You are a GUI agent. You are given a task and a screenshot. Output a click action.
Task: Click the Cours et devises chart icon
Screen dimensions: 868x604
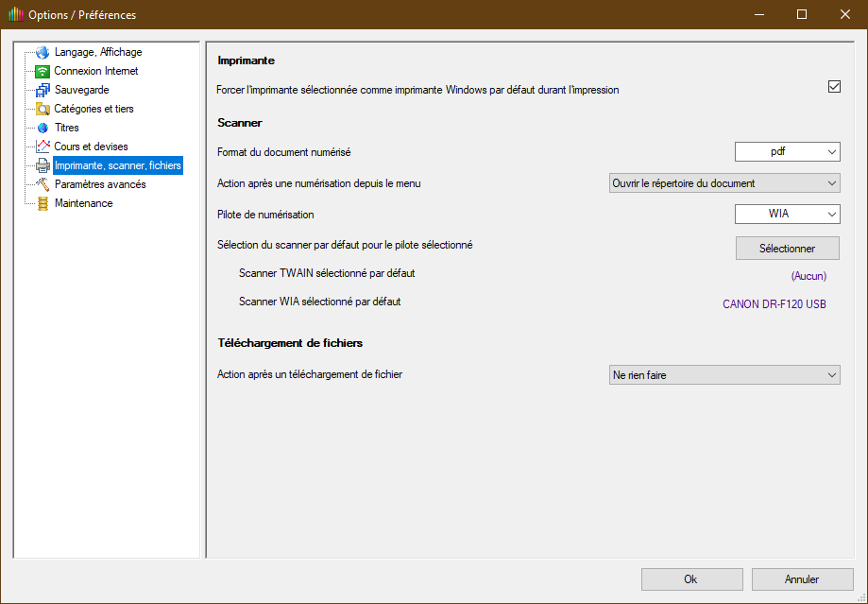(43, 147)
